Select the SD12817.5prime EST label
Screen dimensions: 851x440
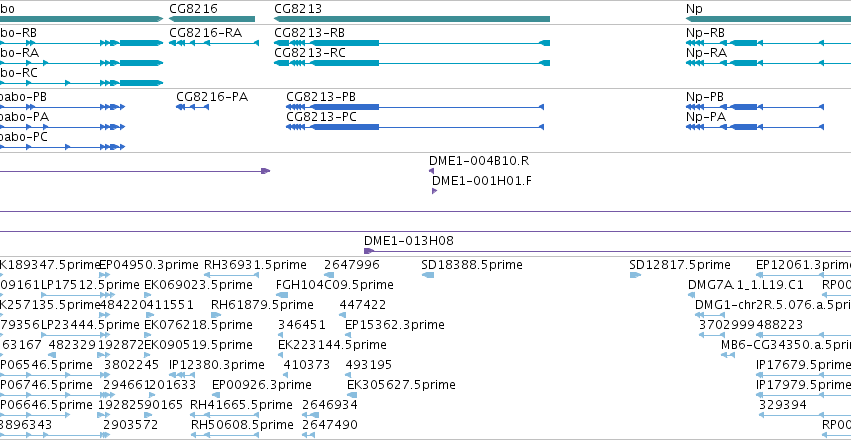(679, 265)
